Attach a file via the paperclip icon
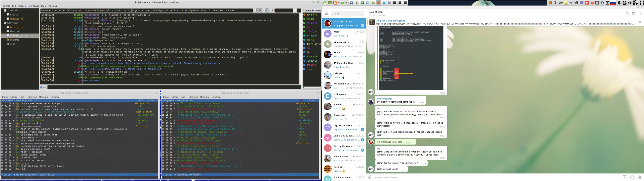Screen dimensions: 644x181 [x=370, y=177]
